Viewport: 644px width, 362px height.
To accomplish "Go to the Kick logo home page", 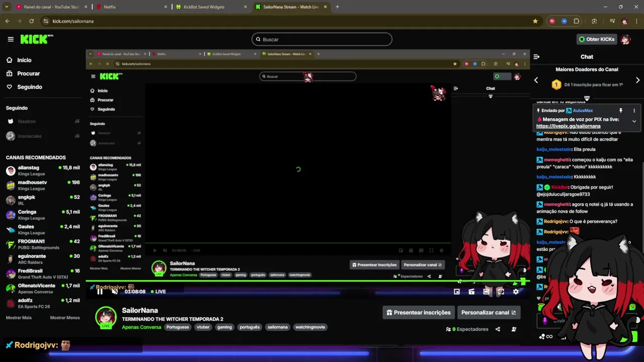I will coord(37,39).
